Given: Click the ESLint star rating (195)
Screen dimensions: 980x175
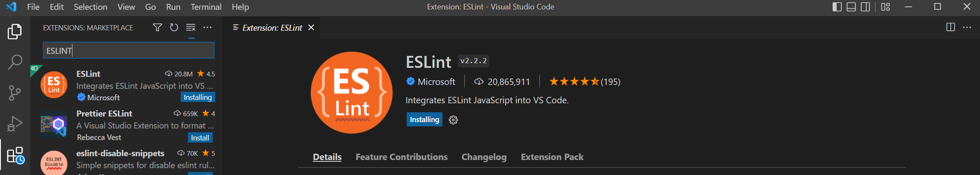Looking at the screenshot, I should pos(584,82).
